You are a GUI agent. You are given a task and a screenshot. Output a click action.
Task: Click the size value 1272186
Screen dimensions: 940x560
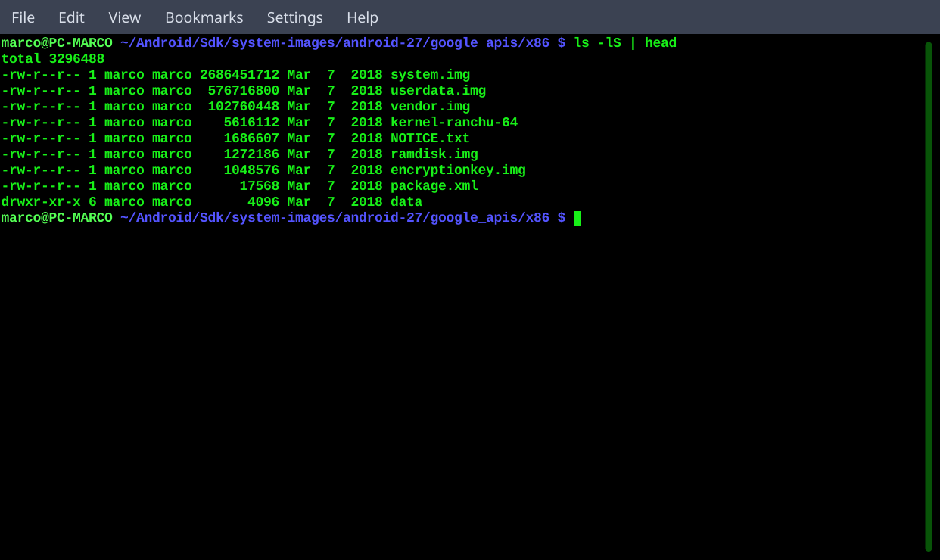click(251, 154)
